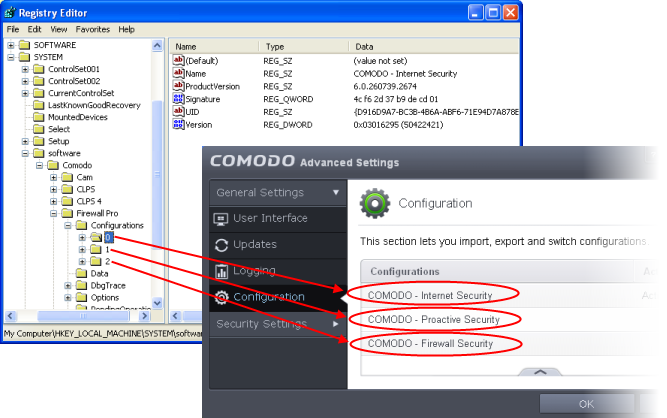Open the Updates settings page
The width and height of the screenshot is (667, 418).
tap(278, 245)
